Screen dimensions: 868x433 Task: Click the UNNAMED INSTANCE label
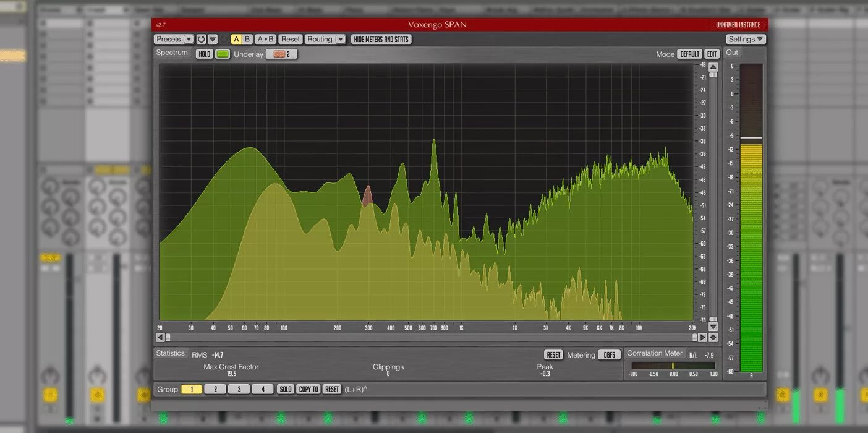[739, 25]
